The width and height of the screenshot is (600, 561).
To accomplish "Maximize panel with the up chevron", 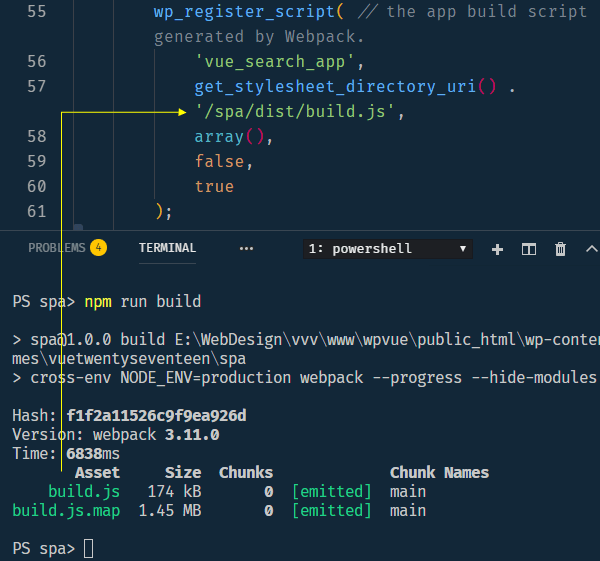I will coord(591,249).
